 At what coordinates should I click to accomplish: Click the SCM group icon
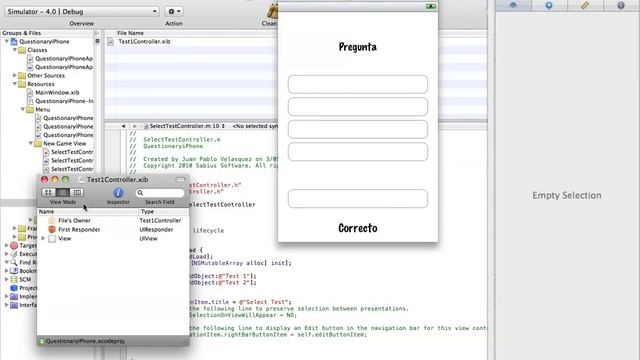pyautogui.click(x=14, y=279)
